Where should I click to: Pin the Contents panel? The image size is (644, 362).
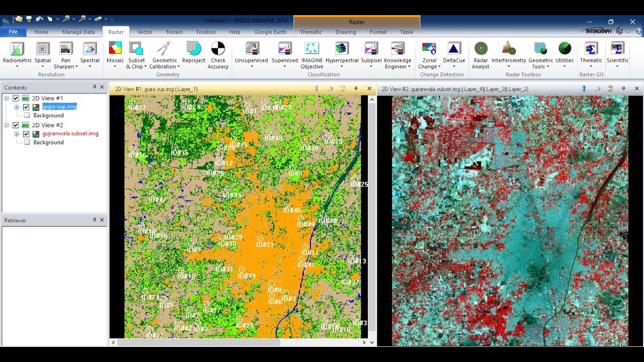point(94,87)
